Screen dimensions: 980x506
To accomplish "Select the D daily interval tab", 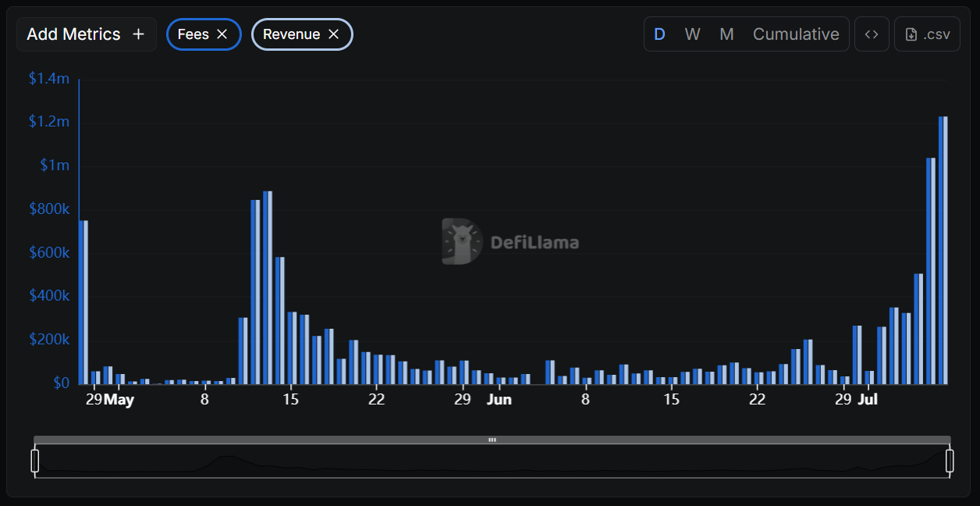I will pos(659,34).
